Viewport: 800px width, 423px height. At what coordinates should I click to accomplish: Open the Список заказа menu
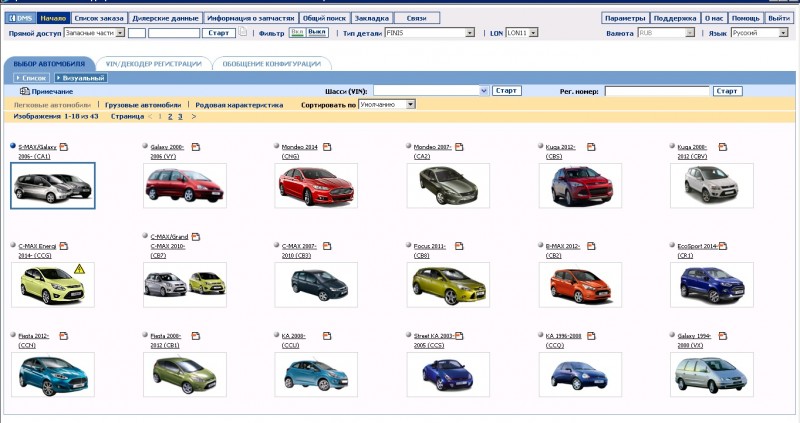[99, 18]
